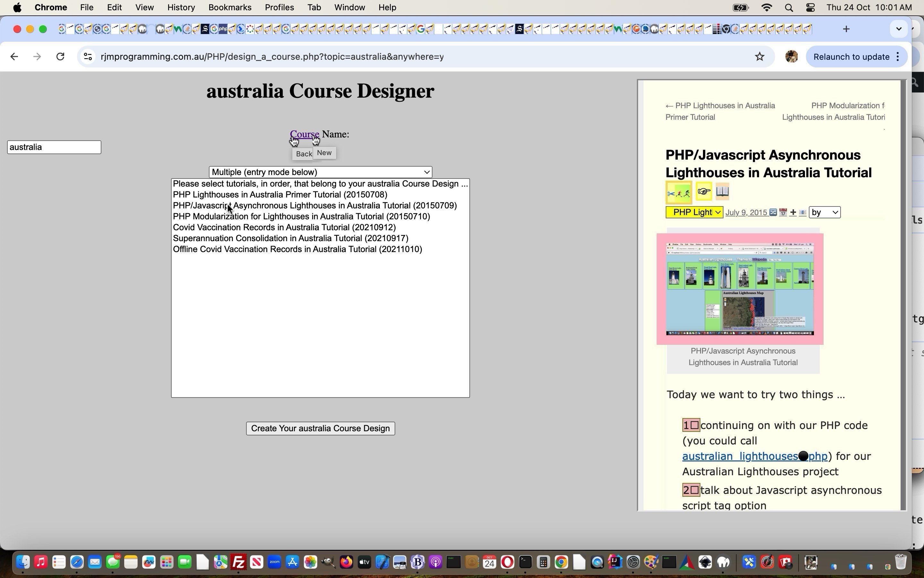Open Photo Booth from the Dock
Viewport: 924px width, 578px height.
point(785,562)
